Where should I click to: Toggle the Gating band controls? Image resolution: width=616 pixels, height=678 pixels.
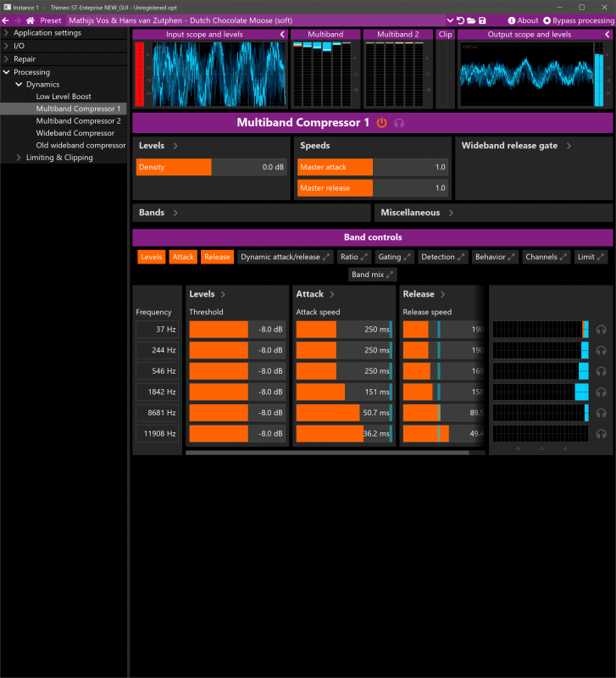pyautogui.click(x=394, y=257)
